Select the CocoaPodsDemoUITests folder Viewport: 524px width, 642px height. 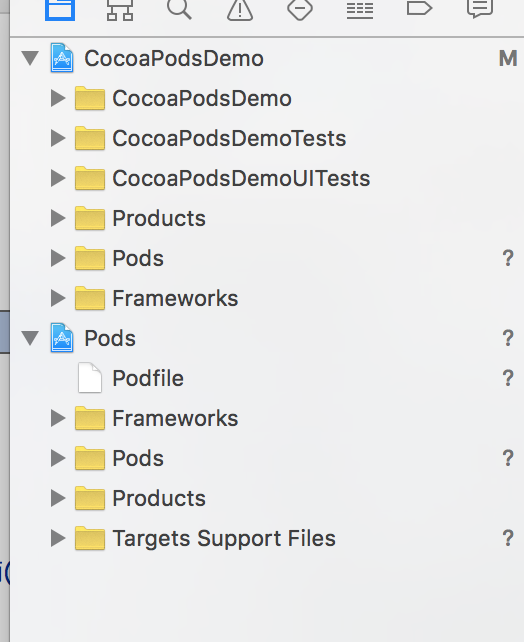pos(241,179)
